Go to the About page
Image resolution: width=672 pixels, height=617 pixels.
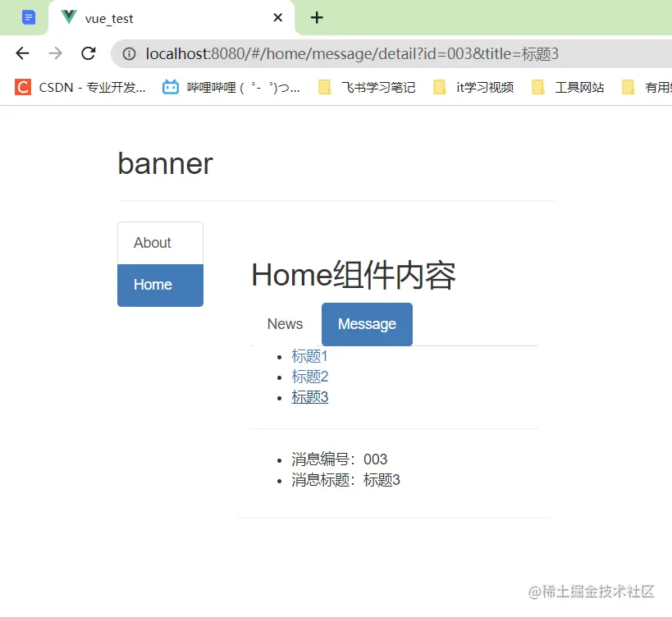(160, 243)
